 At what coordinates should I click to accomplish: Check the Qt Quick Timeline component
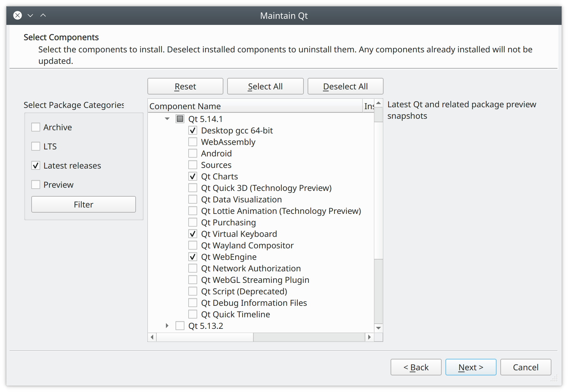(x=193, y=314)
